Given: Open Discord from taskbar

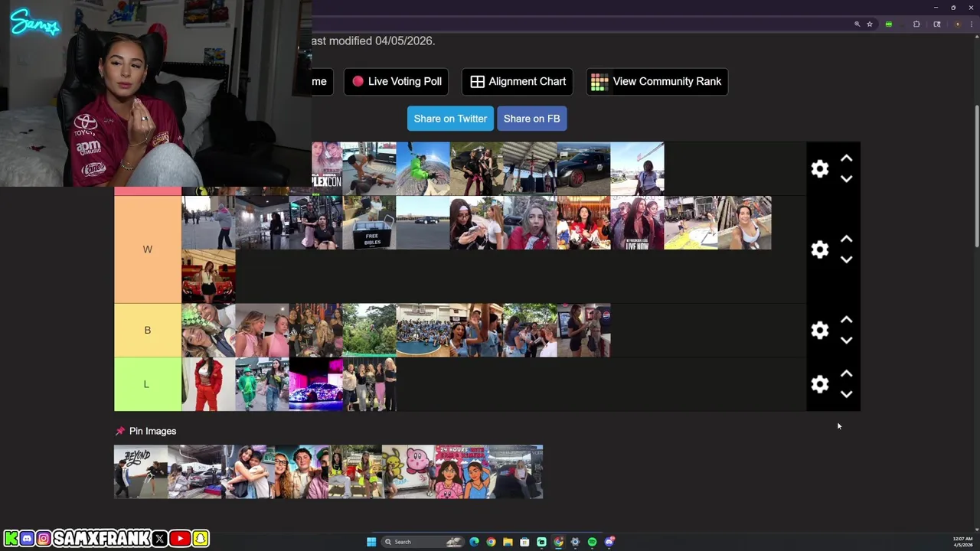Looking at the screenshot, I should point(609,542).
